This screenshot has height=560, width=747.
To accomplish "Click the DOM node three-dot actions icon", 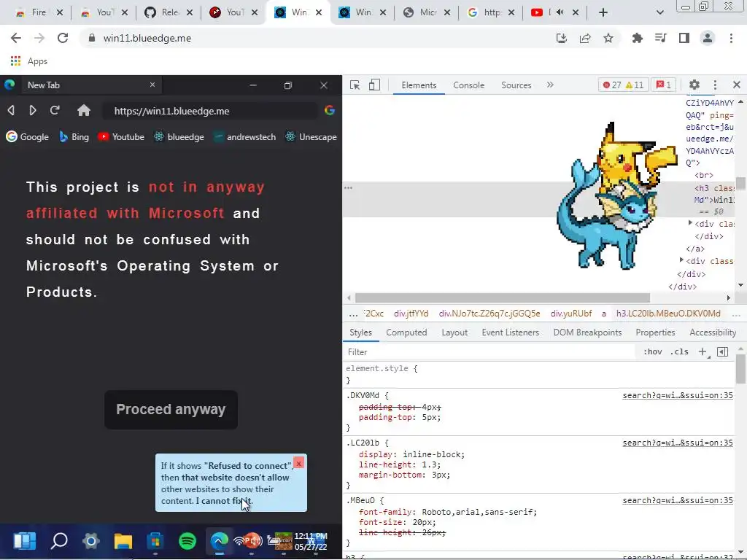I will 348,187.
